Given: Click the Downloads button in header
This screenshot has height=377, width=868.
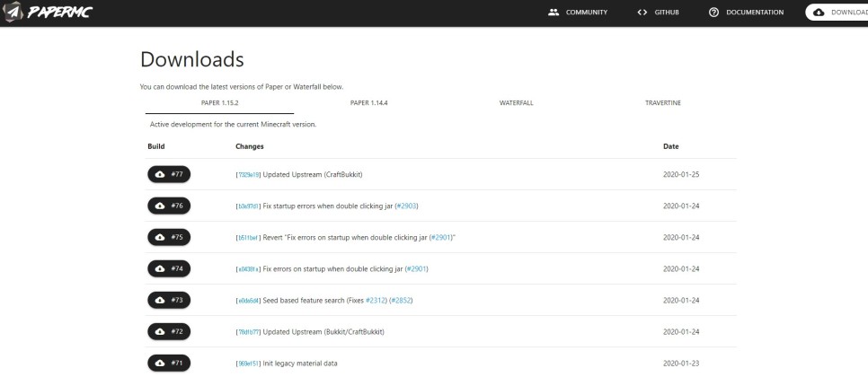Looking at the screenshot, I should click(837, 13).
